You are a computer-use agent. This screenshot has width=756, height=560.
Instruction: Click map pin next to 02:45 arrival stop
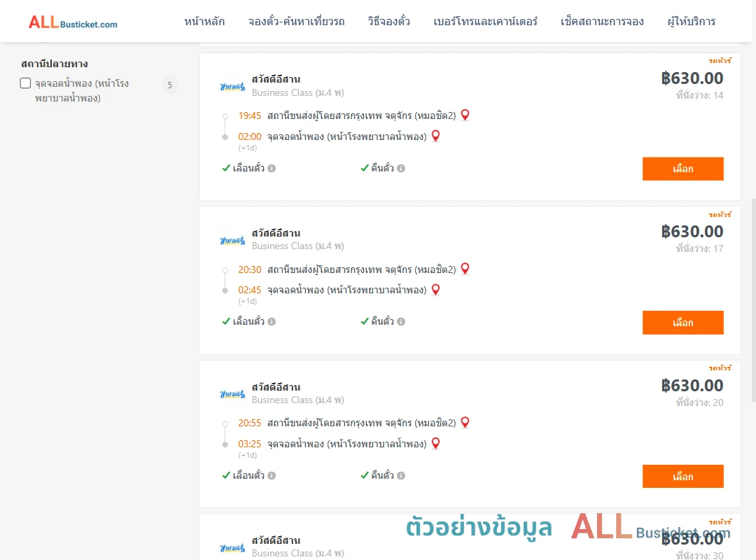435,289
